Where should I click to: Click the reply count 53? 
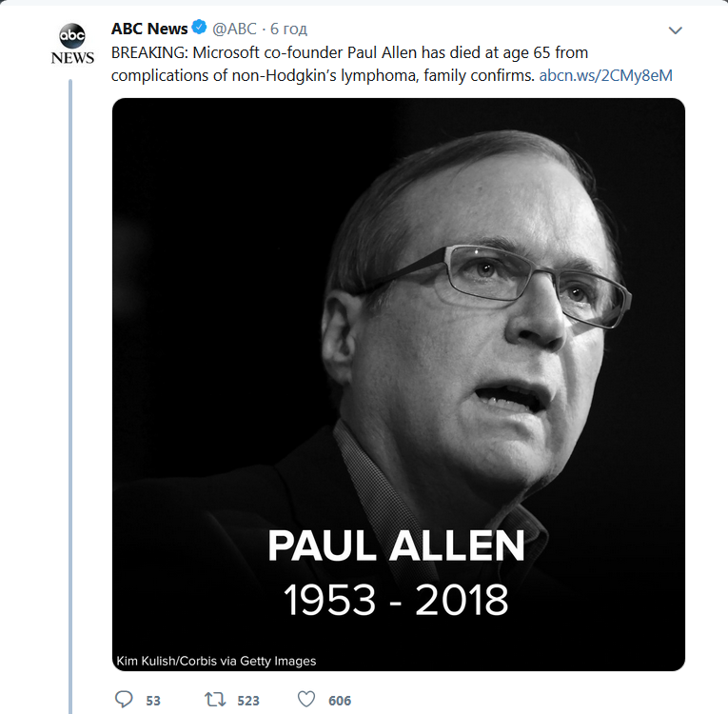tap(153, 701)
